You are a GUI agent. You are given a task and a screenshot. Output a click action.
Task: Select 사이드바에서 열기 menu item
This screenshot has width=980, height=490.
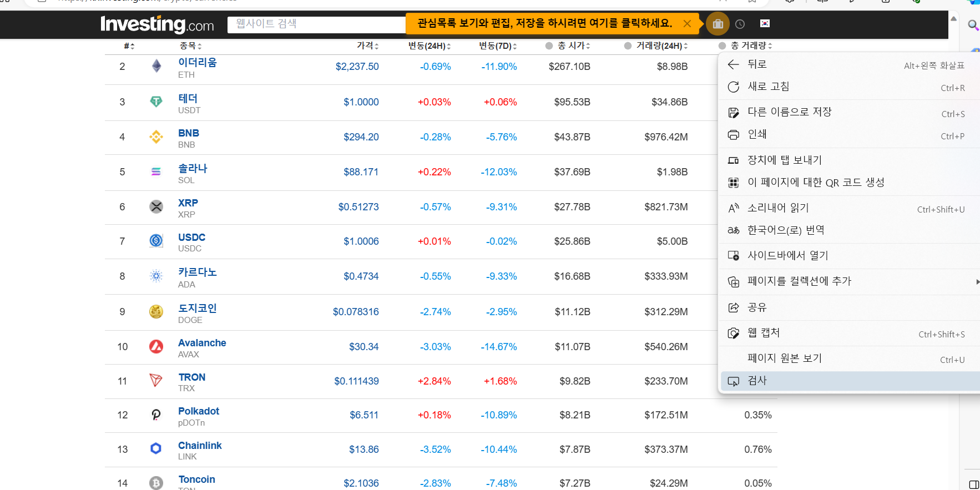pyautogui.click(x=849, y=255)
